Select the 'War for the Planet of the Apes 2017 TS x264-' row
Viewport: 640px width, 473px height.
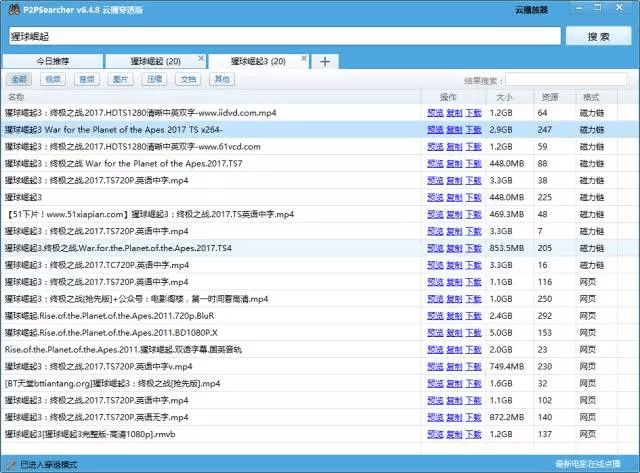click(320, 130)
